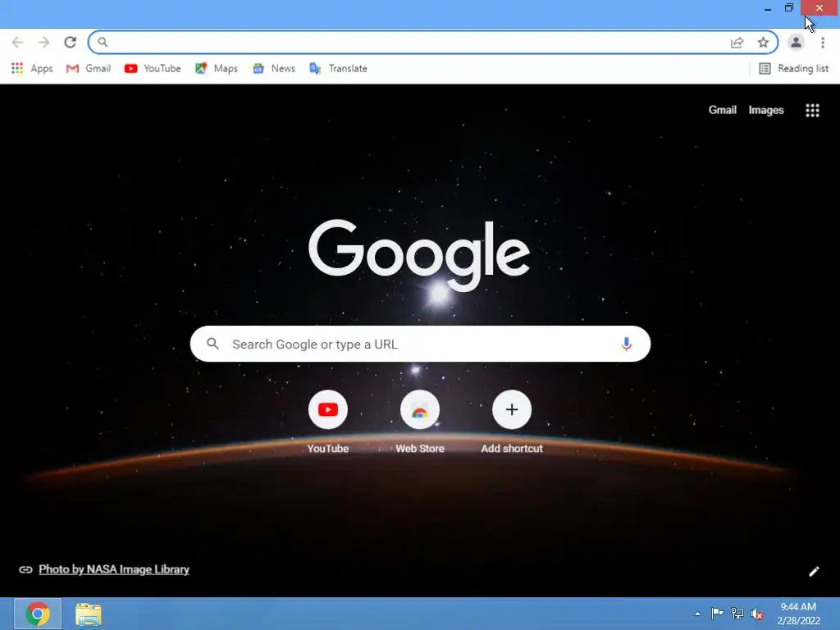Open the Chrome profile avatar menu

(x=796, y=43)
